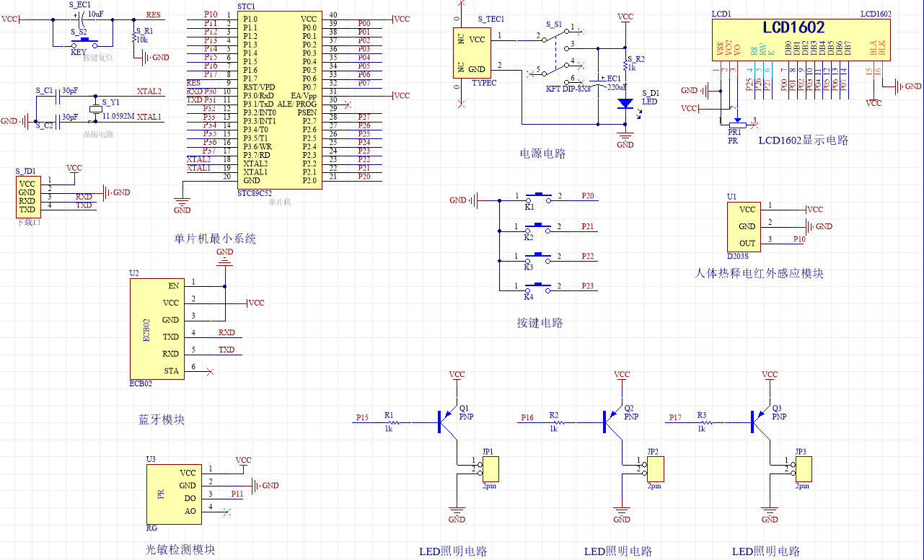
Task: Select the 蓝牙模块 text label
Action: [x=161, y=419]
